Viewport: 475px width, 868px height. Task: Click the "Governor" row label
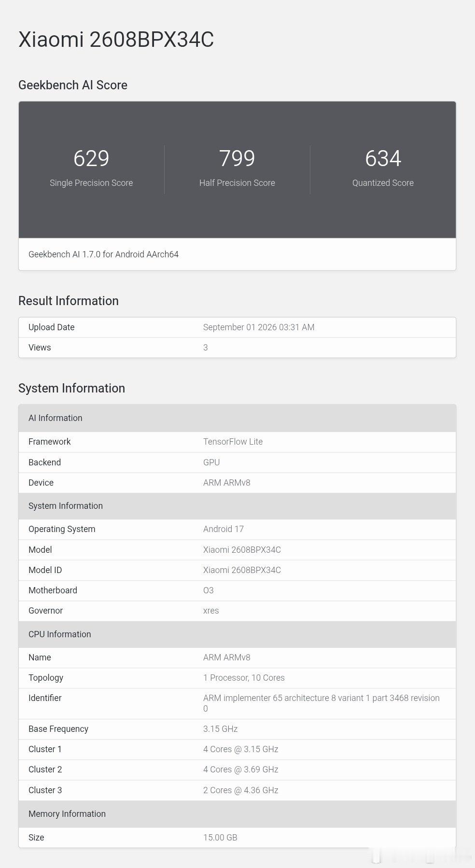point(45,611)
